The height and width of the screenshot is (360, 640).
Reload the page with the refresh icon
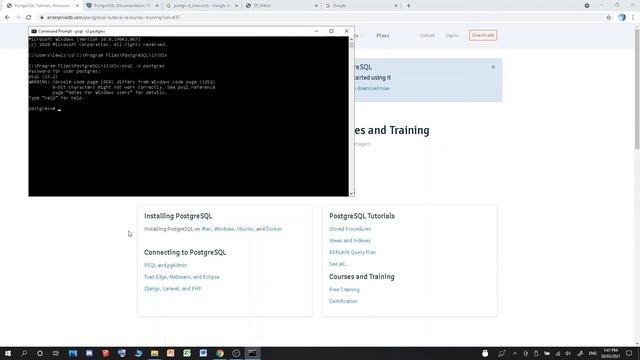[29, 18]
